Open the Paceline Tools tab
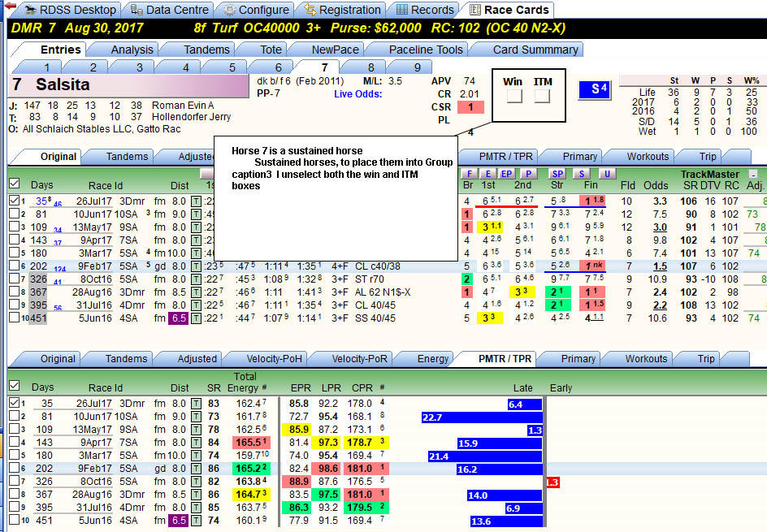The height and width of the screenshot is (532, 767). tap(426, 50)
